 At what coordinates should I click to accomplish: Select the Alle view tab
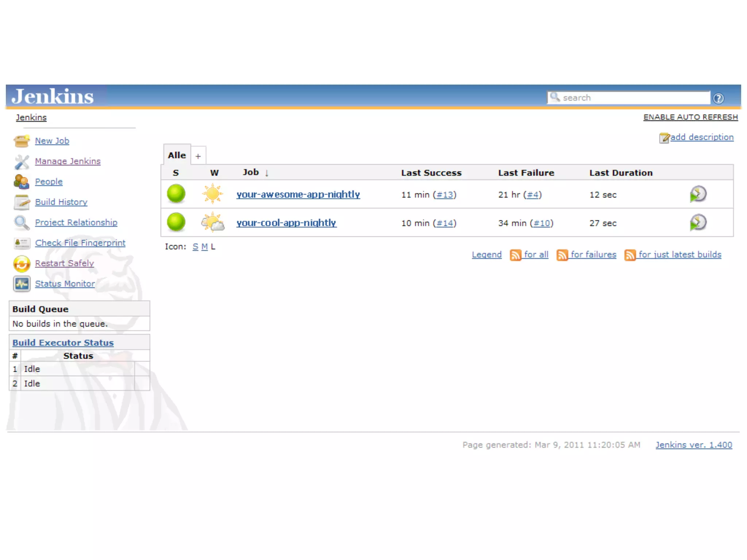click(x=177, y=155)
